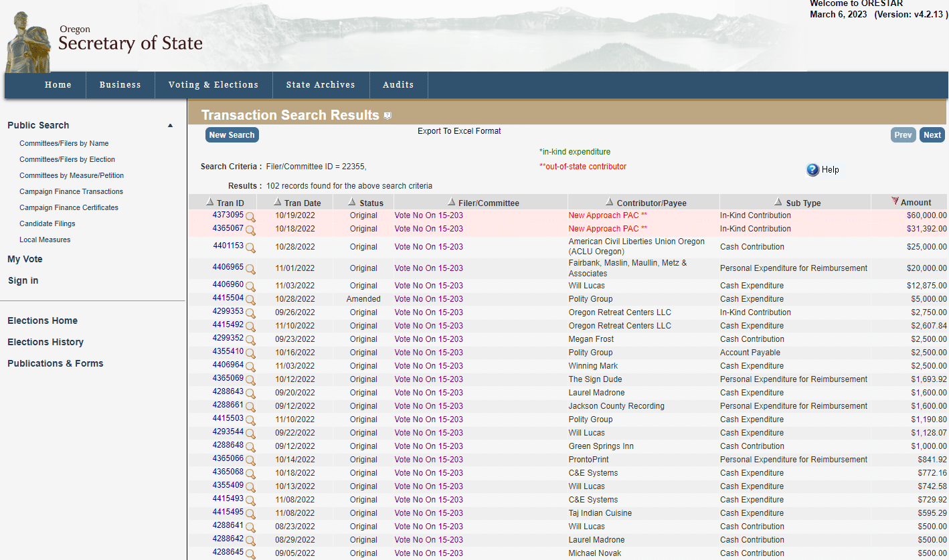
Task: View details magnifier for transaction 4299353
Action: coord(250,313)
